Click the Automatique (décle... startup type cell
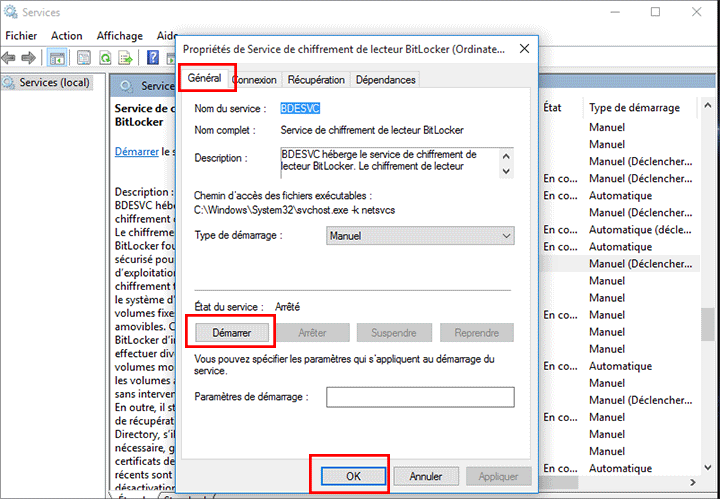The height and width of the screenshot is (499, 720). coord(640,230)
